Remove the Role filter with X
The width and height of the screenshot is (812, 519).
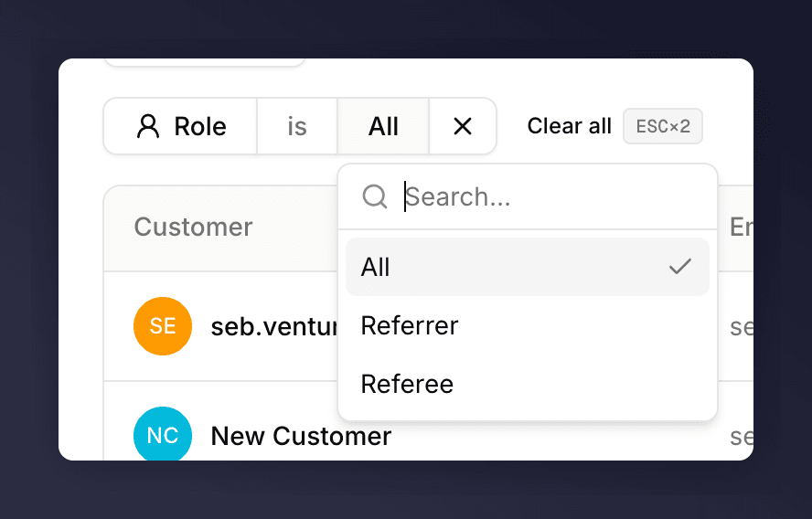pos(463,126)
